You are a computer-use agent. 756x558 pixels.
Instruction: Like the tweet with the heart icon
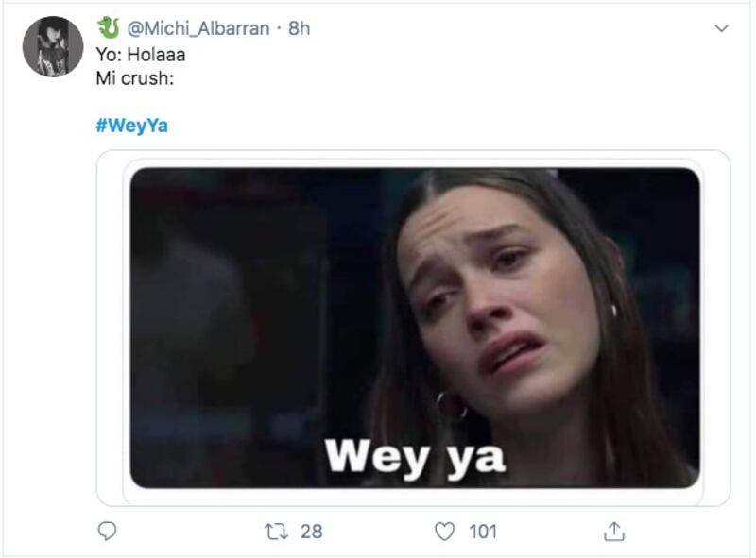(444, 532)
